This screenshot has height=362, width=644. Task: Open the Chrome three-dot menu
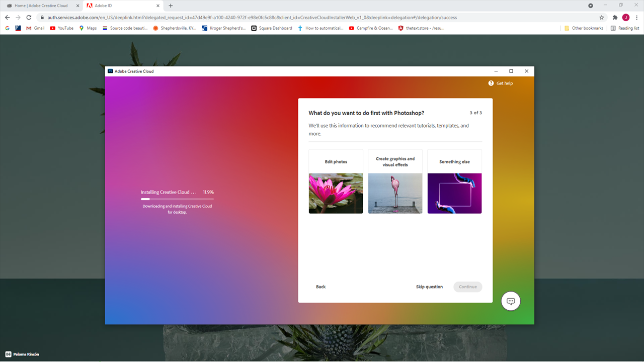[x=636, y=17]
